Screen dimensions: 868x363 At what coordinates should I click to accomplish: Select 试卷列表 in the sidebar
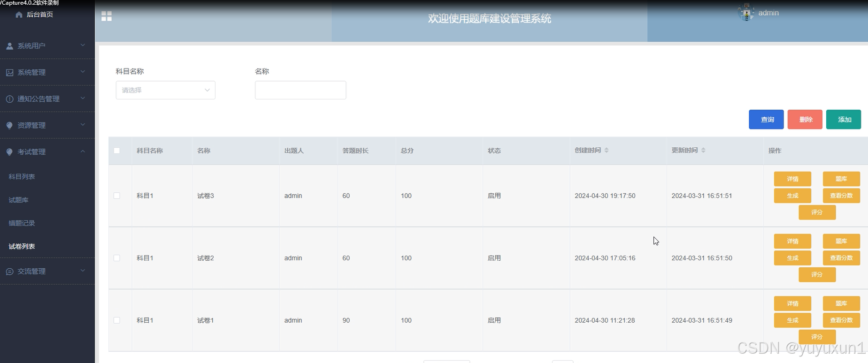coord(22,246)
